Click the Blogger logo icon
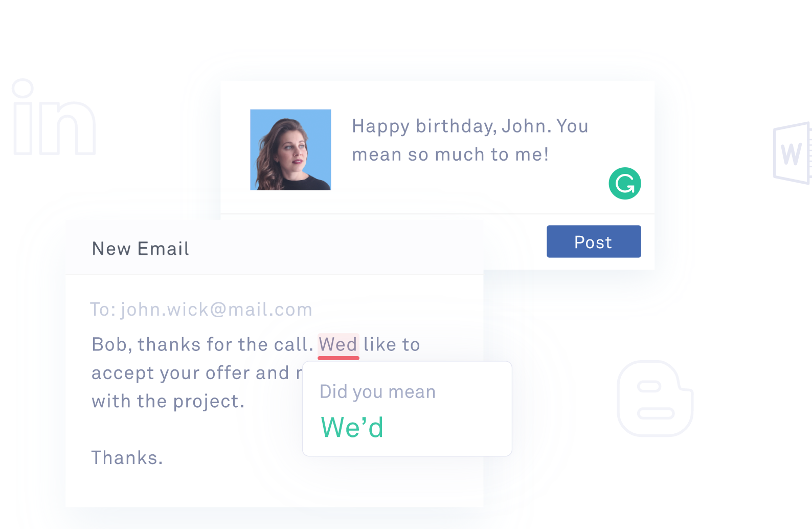The width and height of the screenshot is (812, 529). (x=655, y=399)
